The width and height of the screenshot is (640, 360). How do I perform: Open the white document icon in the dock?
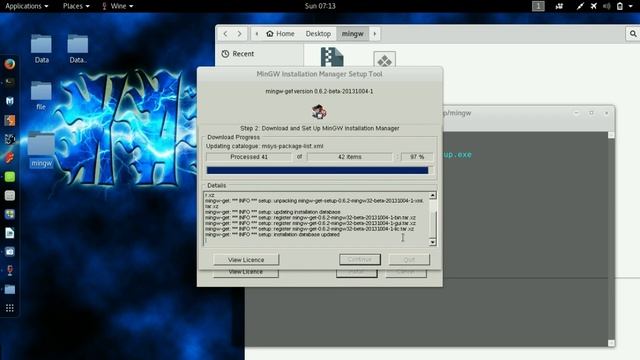pos(10,233)
